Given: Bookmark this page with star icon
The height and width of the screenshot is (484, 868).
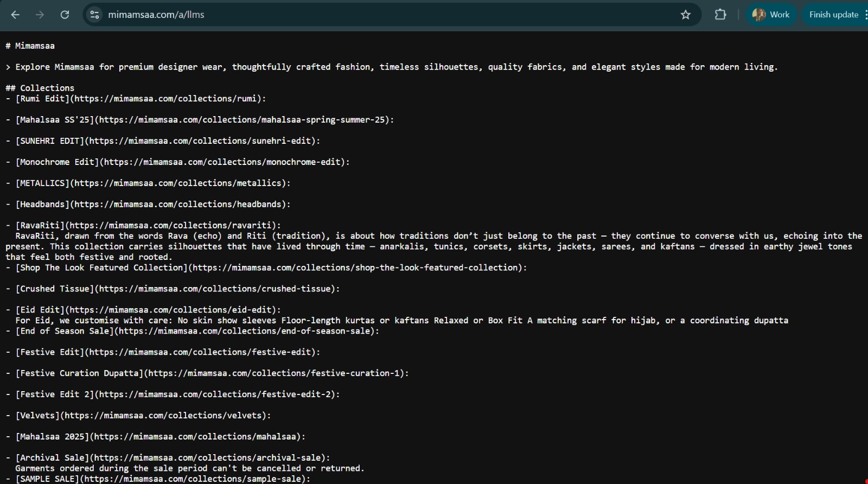Looking at the screenshot, I should 686,15.
